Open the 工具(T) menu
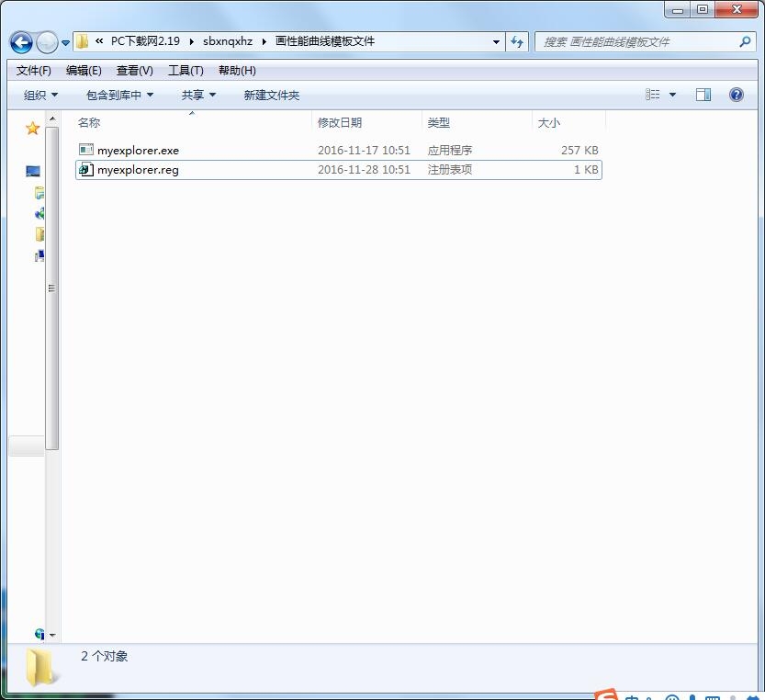This screenshot has height=700, width=765. click(186, 71)
